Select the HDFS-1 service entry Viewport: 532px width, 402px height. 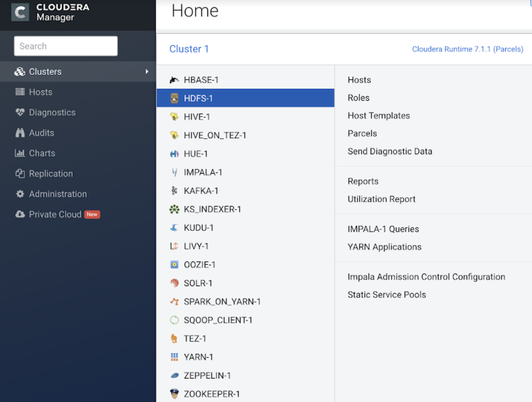click(x=198, y=98)
